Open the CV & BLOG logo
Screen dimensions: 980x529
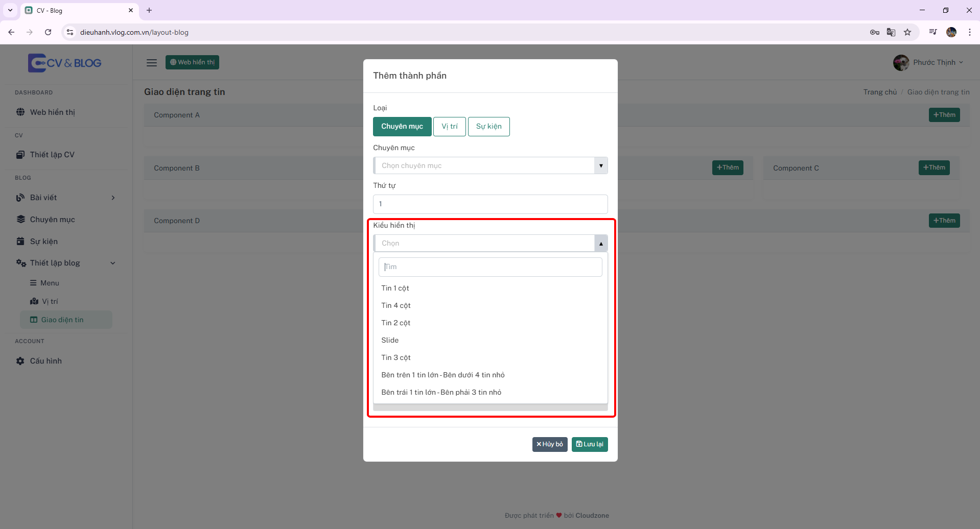click(x=65, y=63)
